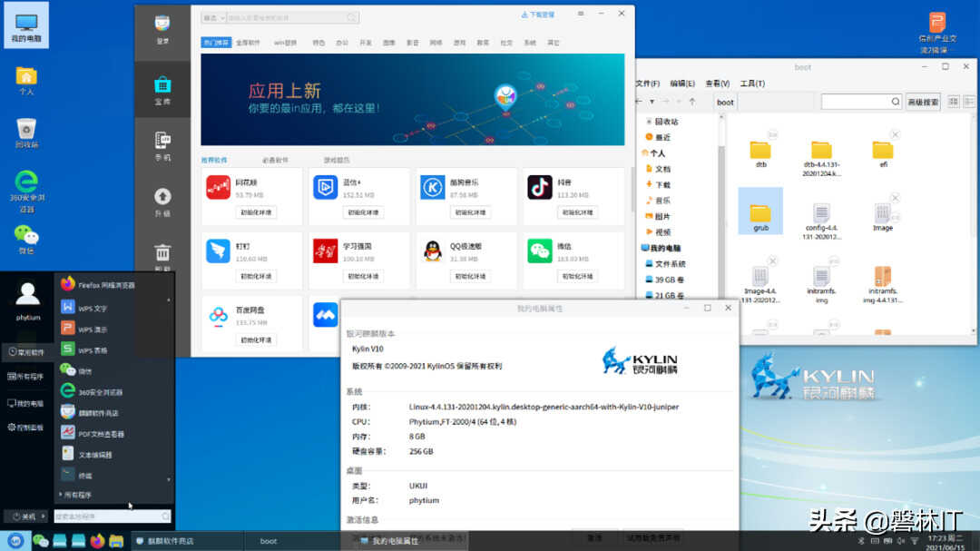Click the 同花顺 app icon in the store
This screenshot has width=980, height=551.
point(218,187)
